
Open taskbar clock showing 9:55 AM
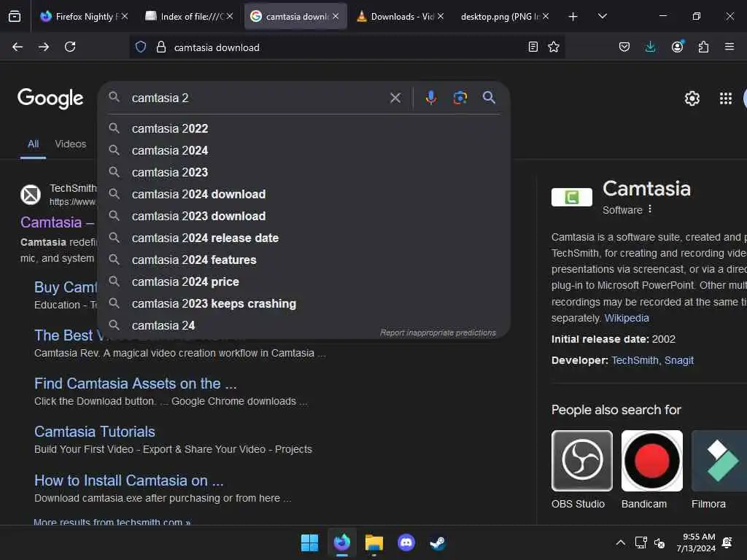(696, 542)
